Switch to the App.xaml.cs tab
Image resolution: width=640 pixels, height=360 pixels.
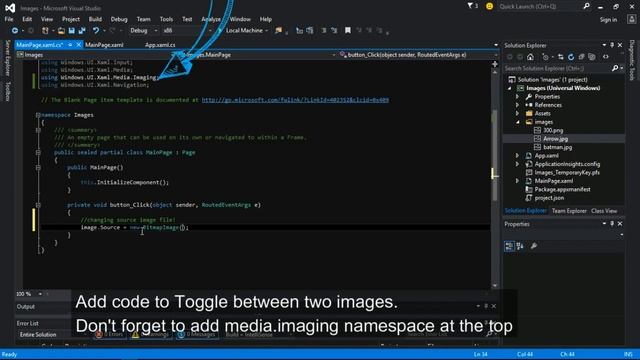pyautogui.click(x=160, y=45)
